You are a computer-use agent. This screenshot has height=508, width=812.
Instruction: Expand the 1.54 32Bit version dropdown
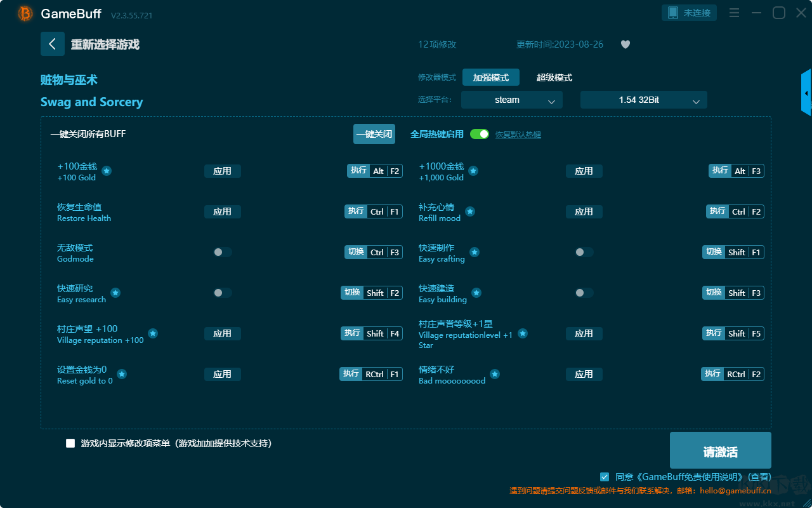(x=644, y=100)
